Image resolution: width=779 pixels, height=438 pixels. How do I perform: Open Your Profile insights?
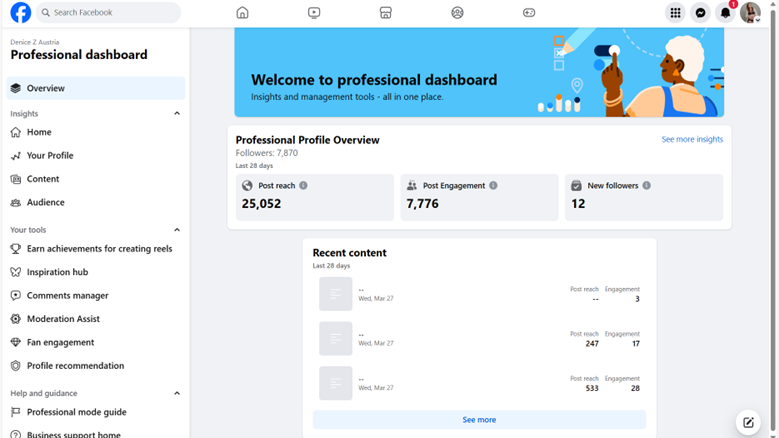[96, 155]
